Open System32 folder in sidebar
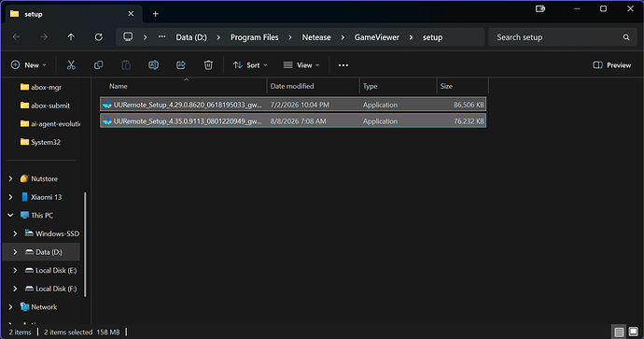This screenshot has height=339, width=644. tap(40, 142)
